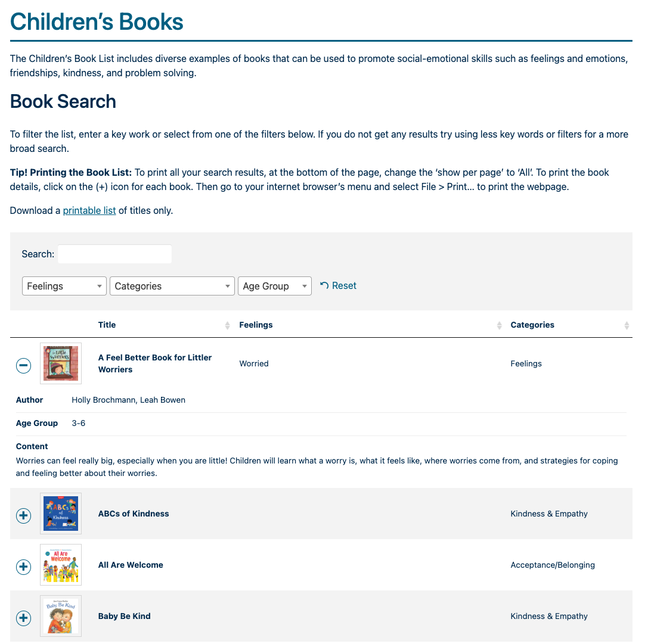Image resolution: width=645 pixels, height=644 pixels.
Task: Collapse details for A Feel Better Book for Littler Worriers
Action: tap(23, 365)
